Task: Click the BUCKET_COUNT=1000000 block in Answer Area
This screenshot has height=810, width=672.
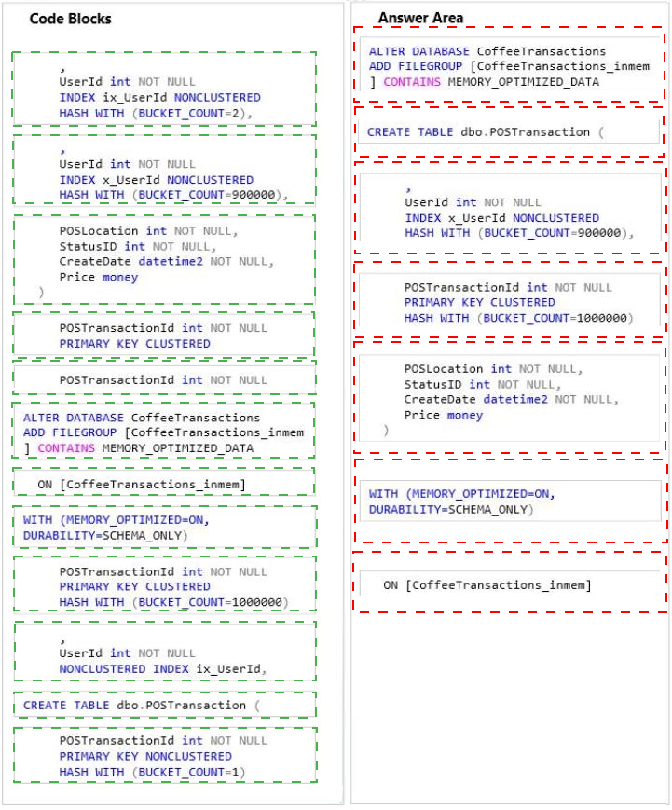Action: [509, 300]
